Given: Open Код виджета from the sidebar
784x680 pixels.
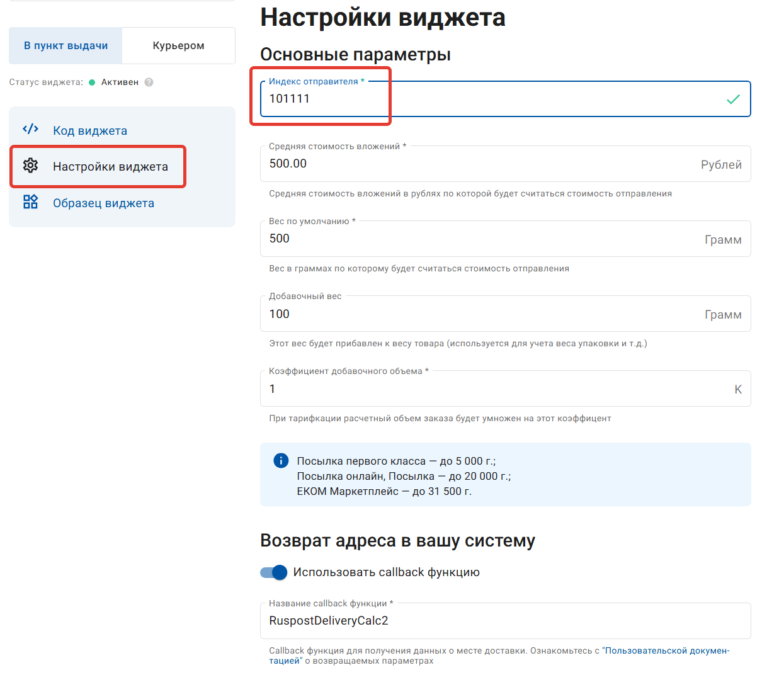Looking at the screenshot, I should click(90, 129).
